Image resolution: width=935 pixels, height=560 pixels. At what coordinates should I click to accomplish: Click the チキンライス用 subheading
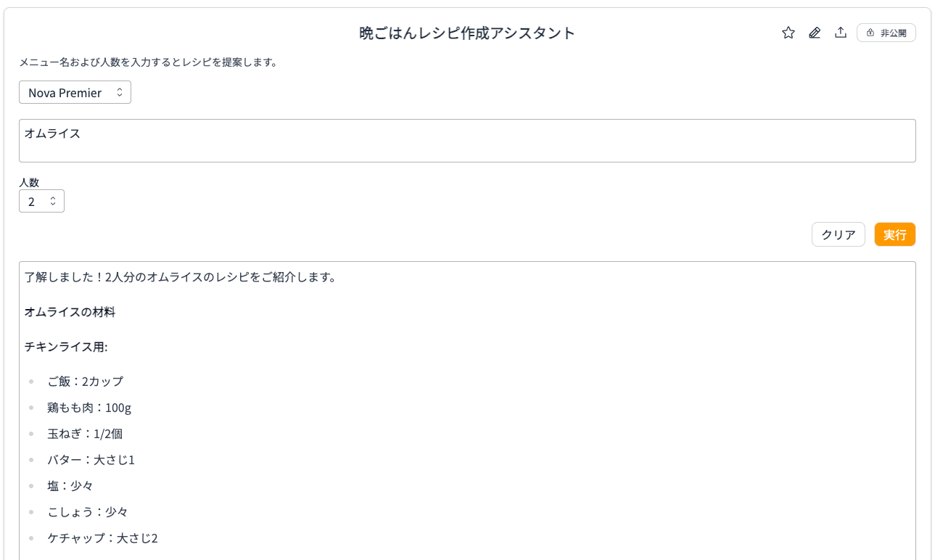[66, 347]
